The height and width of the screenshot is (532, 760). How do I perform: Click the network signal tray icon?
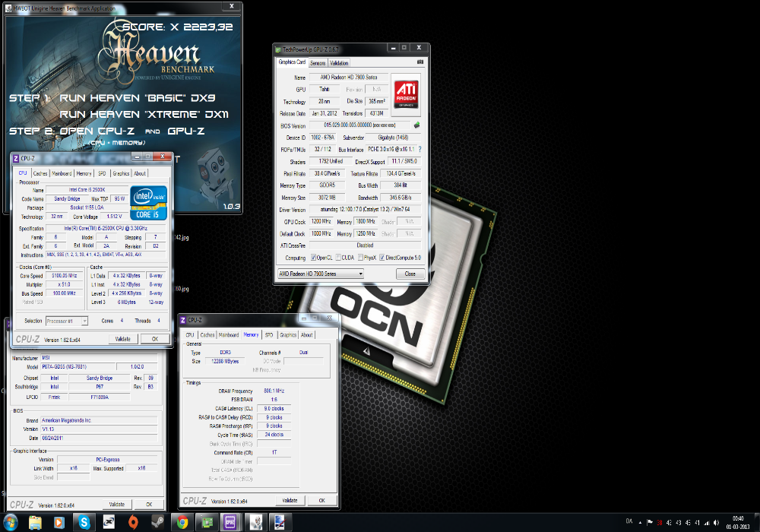(707, 522)
